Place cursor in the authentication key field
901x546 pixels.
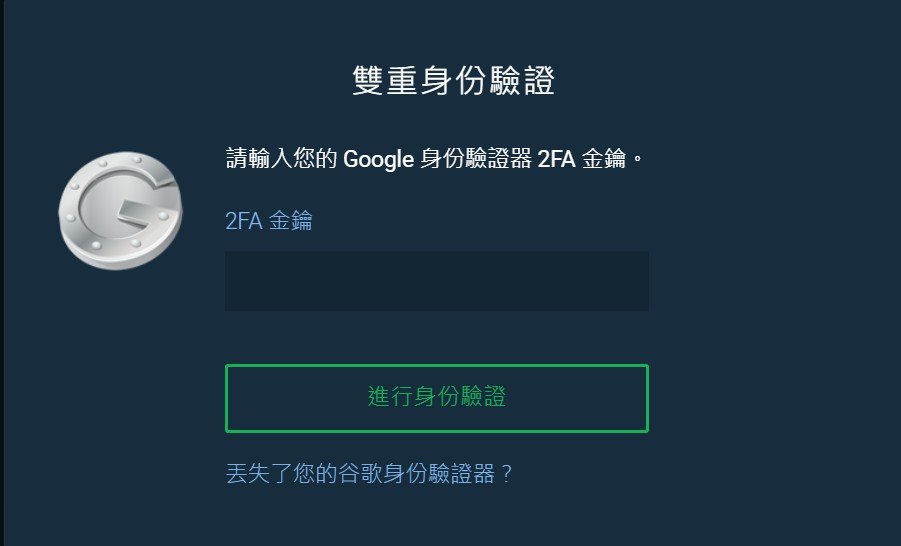tap(436, 281)
